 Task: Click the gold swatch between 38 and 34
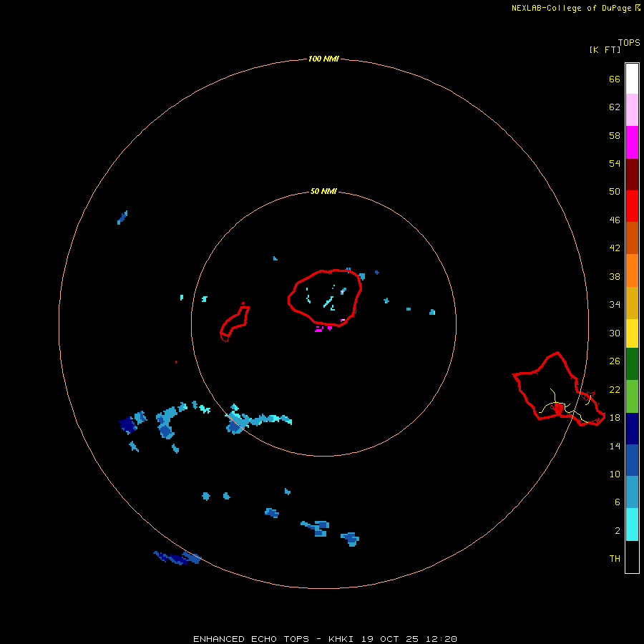(x=632, y=302)
